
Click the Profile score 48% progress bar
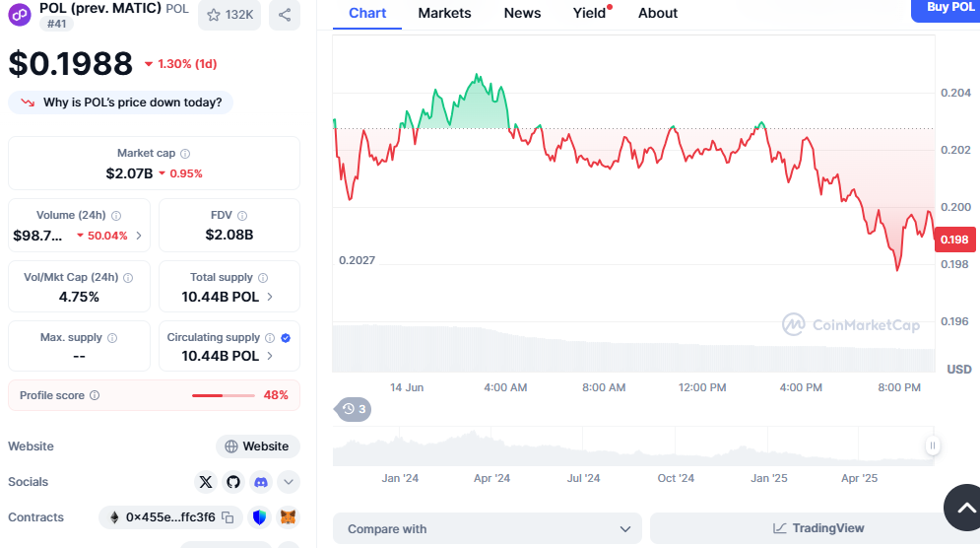224,395
